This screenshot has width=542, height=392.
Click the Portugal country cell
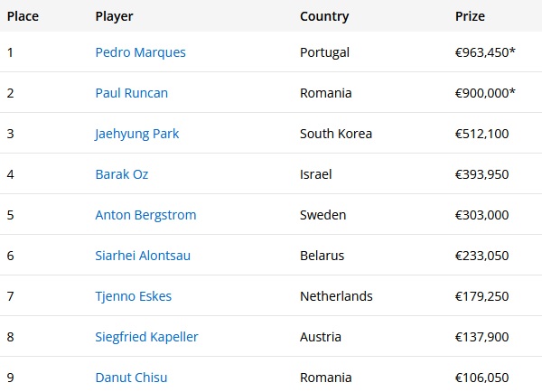tap(324, 53)
